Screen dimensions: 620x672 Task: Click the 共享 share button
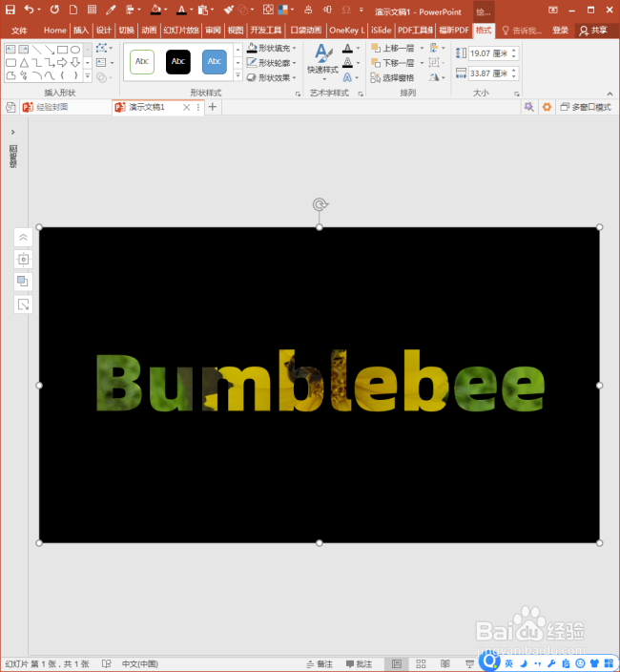coord(593,30)
